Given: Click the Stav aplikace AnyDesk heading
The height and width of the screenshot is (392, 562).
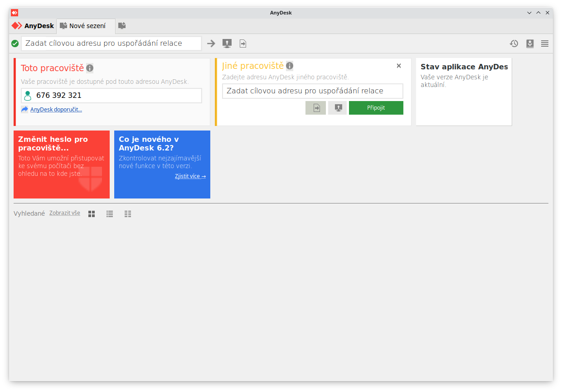Looking at the screenshot, I should [464, 67].
